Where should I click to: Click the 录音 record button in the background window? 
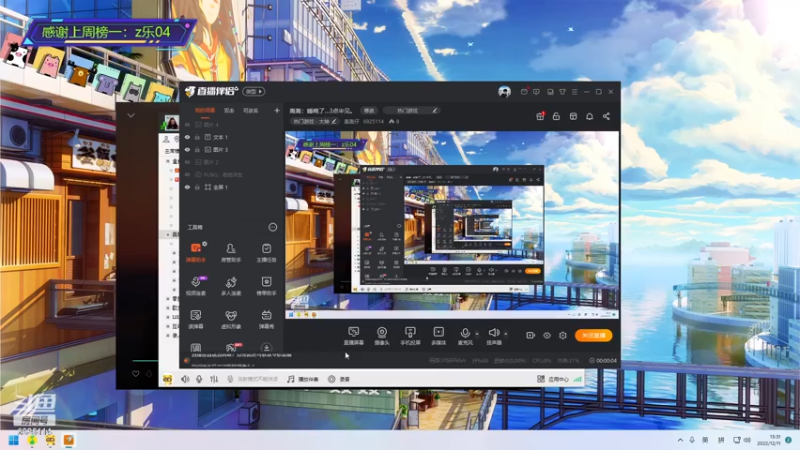coord(339,379)
